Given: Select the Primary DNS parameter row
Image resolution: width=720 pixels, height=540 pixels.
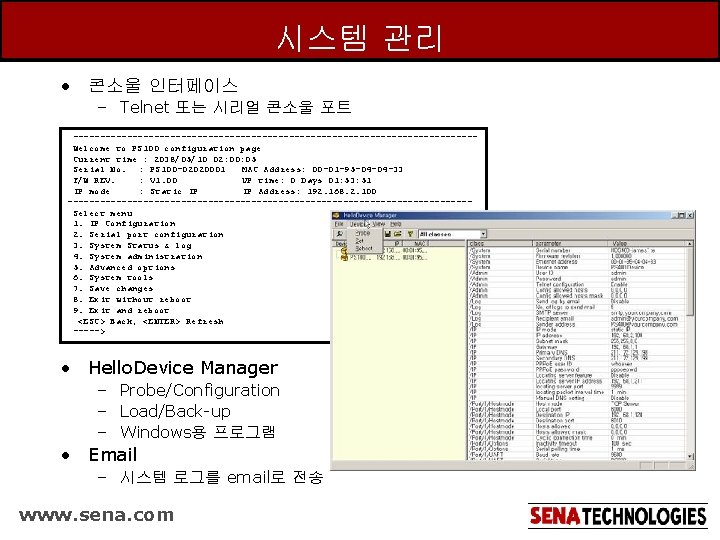Looking at the screenshot, I should coord(578,352).
